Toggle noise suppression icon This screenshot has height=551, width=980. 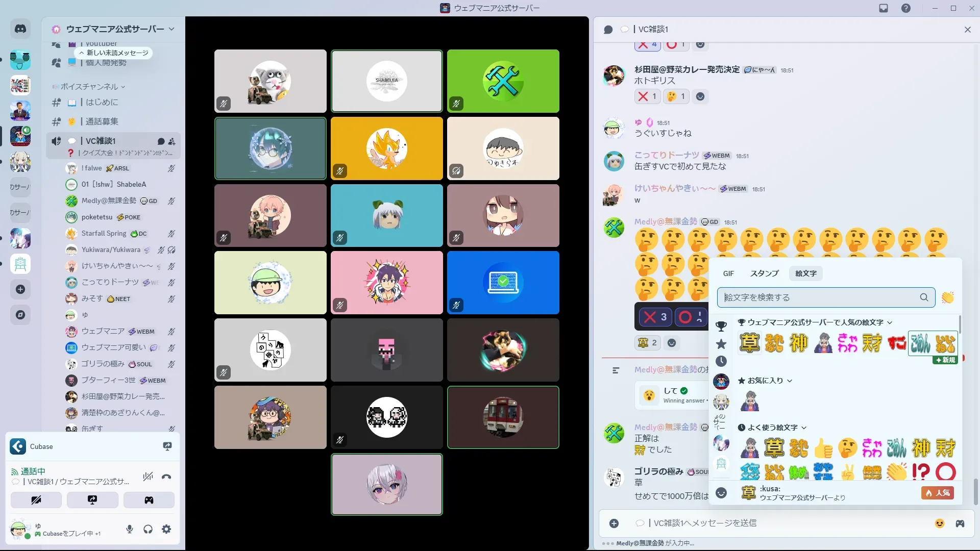point(148,477)
